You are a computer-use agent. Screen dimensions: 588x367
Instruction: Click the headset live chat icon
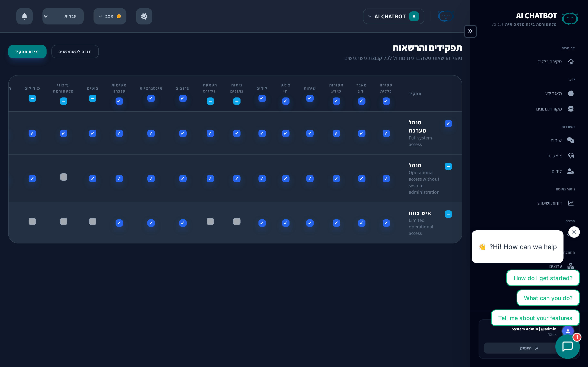(x=571, y=156)
